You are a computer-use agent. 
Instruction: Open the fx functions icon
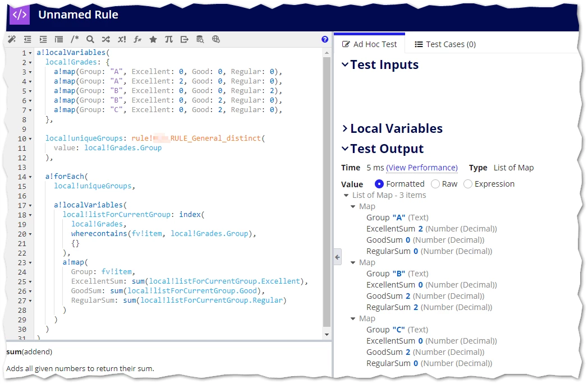[x=137, y=39]
